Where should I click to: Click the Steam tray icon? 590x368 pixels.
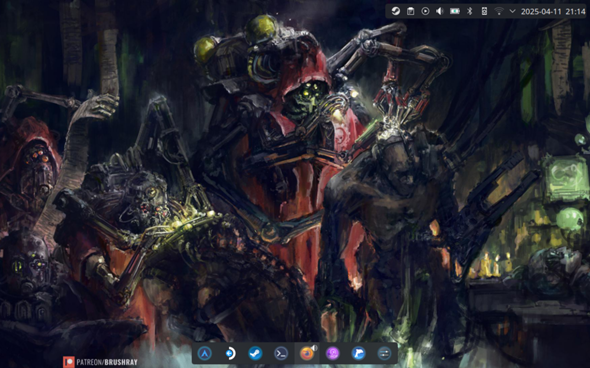395,11
